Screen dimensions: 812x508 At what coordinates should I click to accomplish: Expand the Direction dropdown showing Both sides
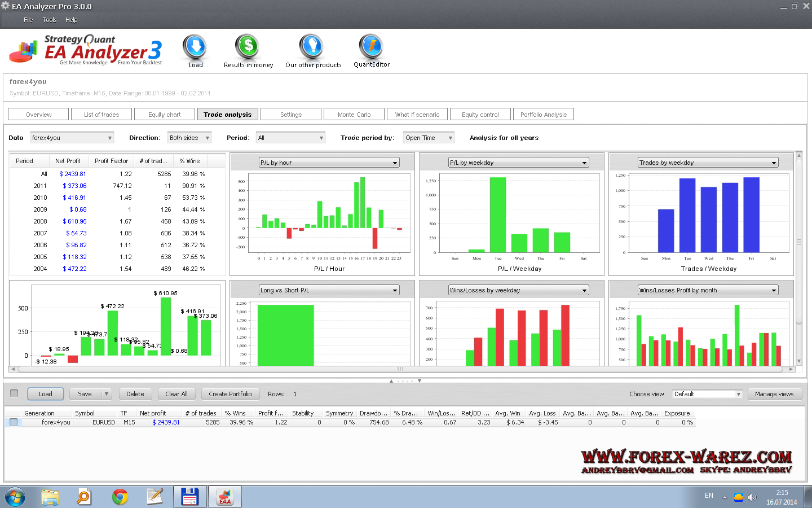(x=189, y=138)
